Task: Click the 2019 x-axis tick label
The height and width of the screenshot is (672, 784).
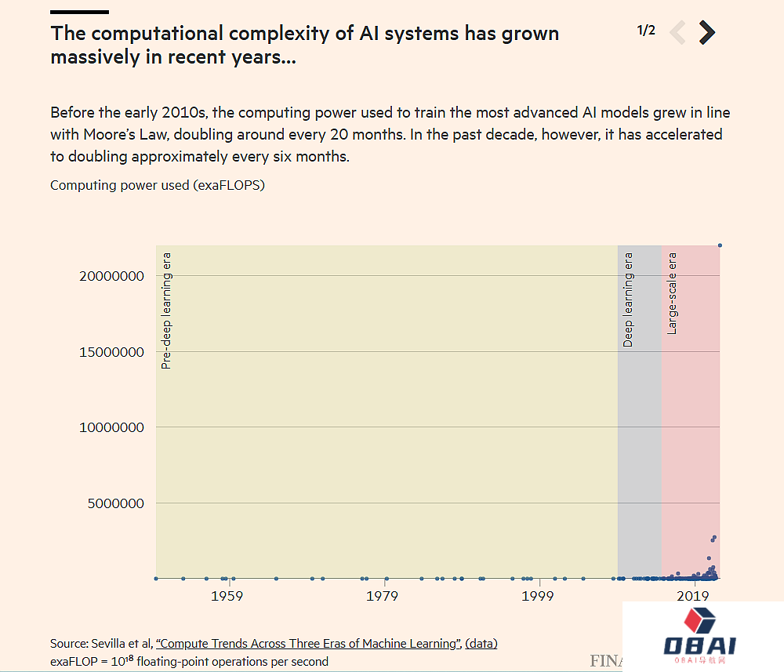Action: click(694, 597)
